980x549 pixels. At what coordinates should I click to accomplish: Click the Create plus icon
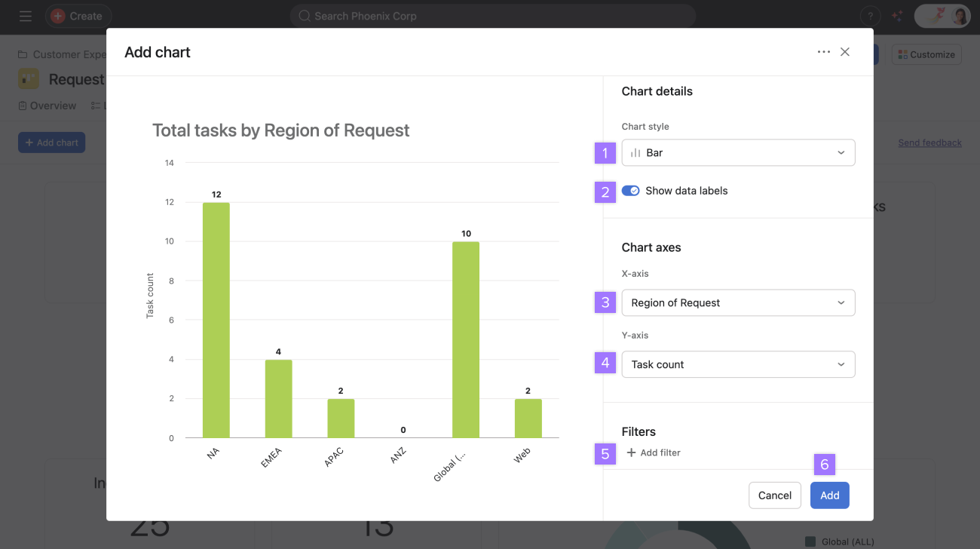click(x=58, y=15)
